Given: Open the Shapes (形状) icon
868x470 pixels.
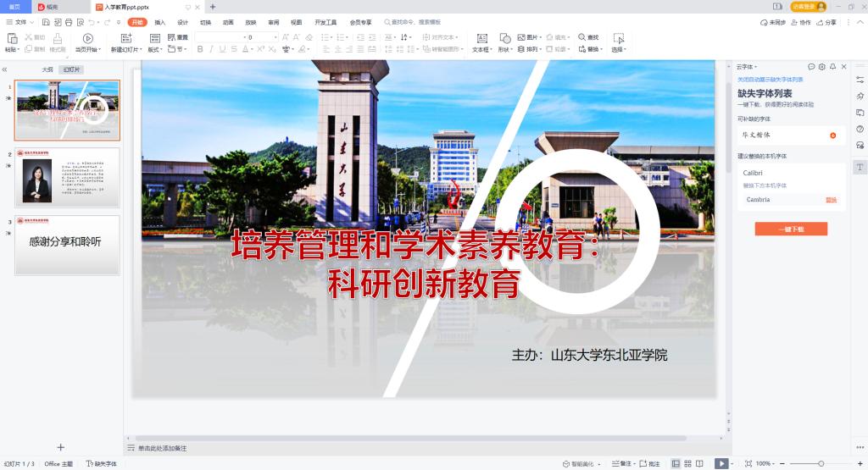Looking at the screenshot, I should [x=505, y=38].
